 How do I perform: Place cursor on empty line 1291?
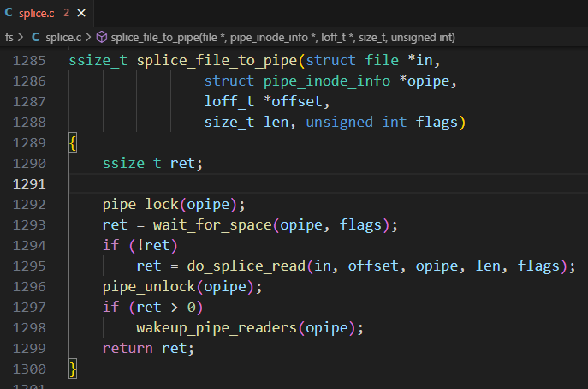(328, 184)
